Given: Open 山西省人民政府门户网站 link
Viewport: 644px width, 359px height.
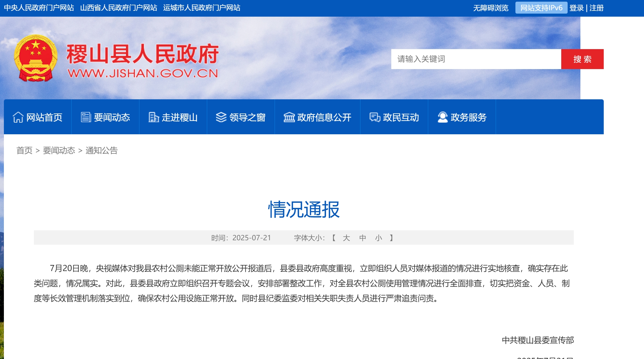Looking at the screenshot, I should 119,8.
